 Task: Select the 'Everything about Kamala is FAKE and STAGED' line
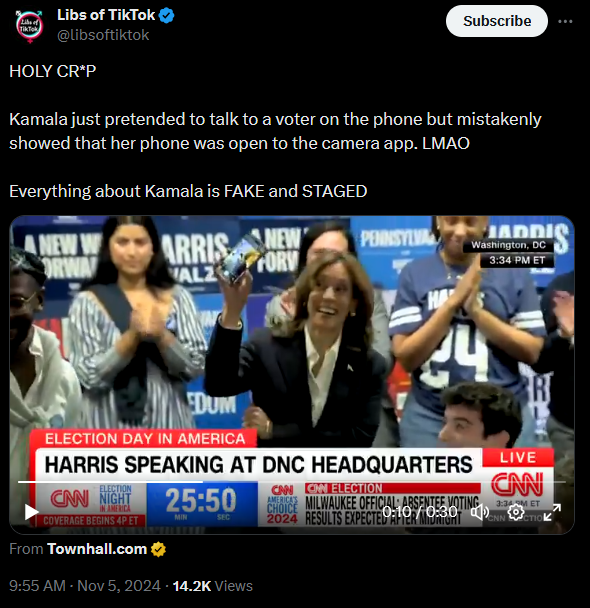click(188, 192)
